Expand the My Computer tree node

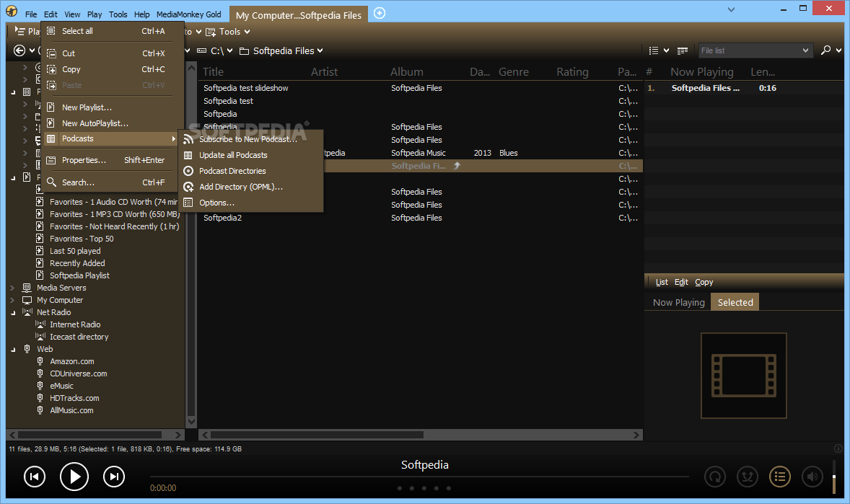[12, 300]
